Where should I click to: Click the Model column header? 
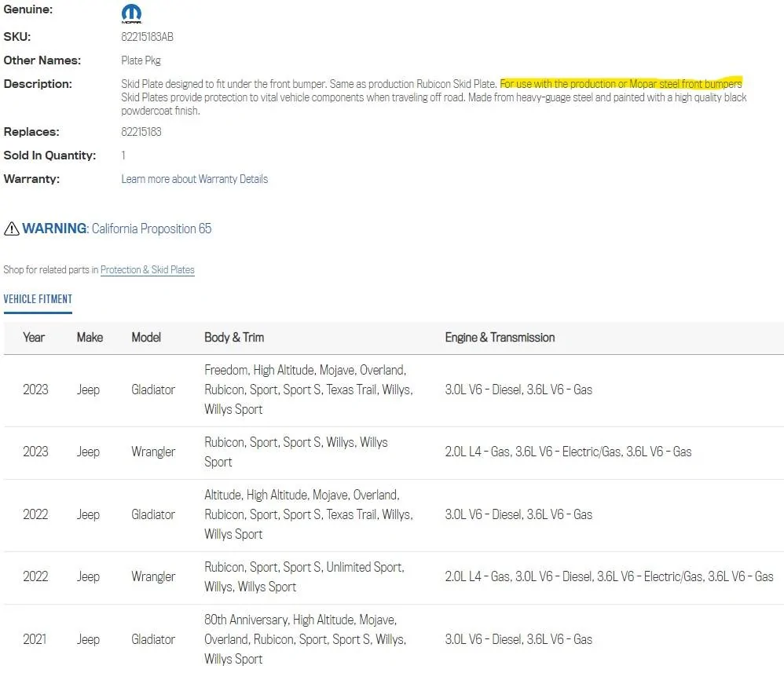[x=146, y=338]
